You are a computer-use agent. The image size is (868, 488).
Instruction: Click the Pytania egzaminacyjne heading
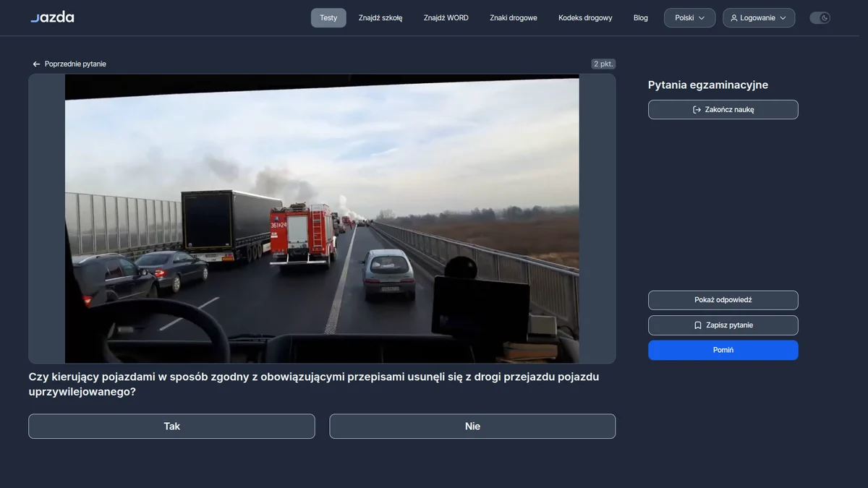point(708,85)
